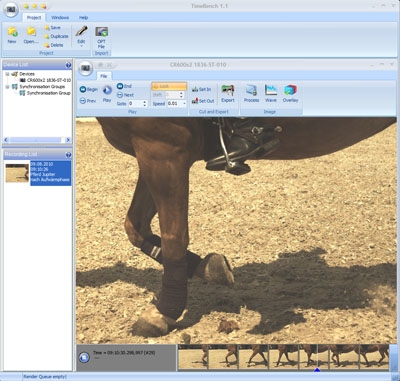
Task: Switch to the Project ribbon tab
Action: coord(34,18)
